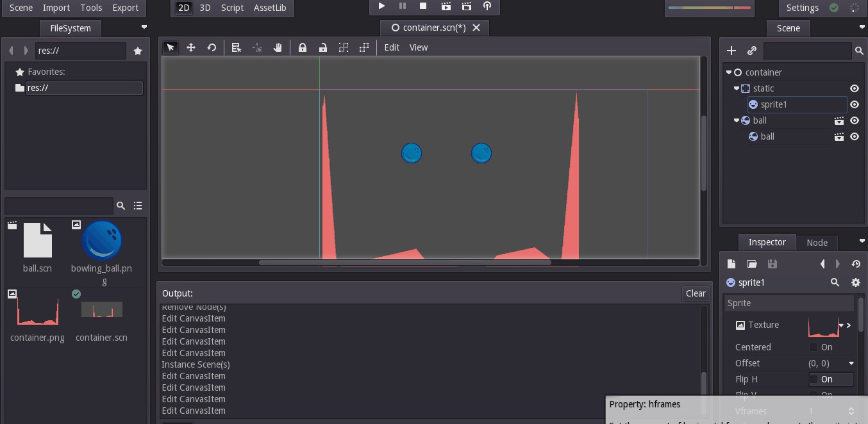This screenshot has width=868, height=424.
Task: Click the group children icon
Action: (x=344, y=47)
